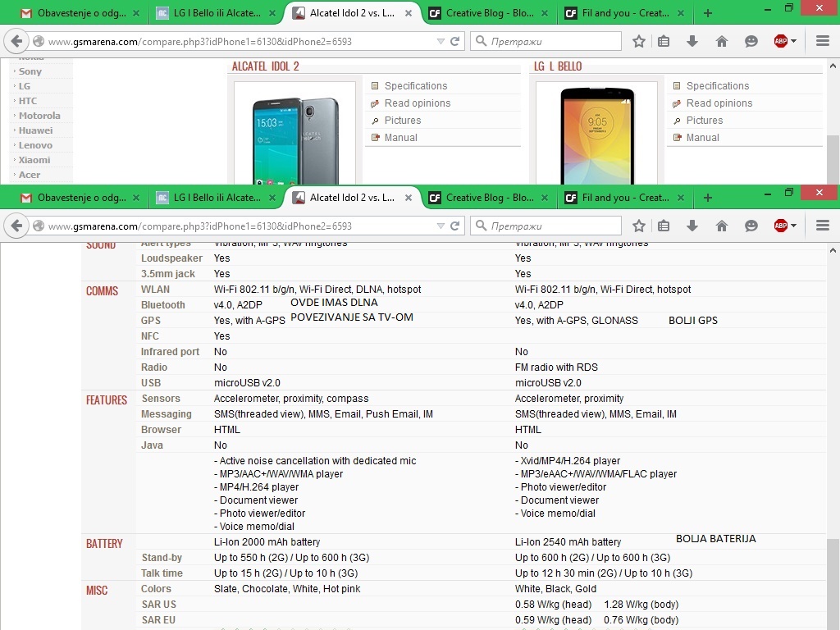Add a new tab in the lower window
840x630 pixels.
[x=708, y=198]
